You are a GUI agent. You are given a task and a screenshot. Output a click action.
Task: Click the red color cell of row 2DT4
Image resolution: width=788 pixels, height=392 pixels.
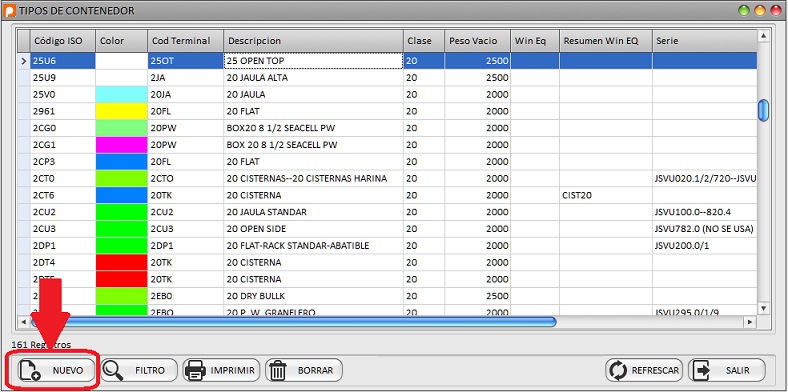[122, 262]
